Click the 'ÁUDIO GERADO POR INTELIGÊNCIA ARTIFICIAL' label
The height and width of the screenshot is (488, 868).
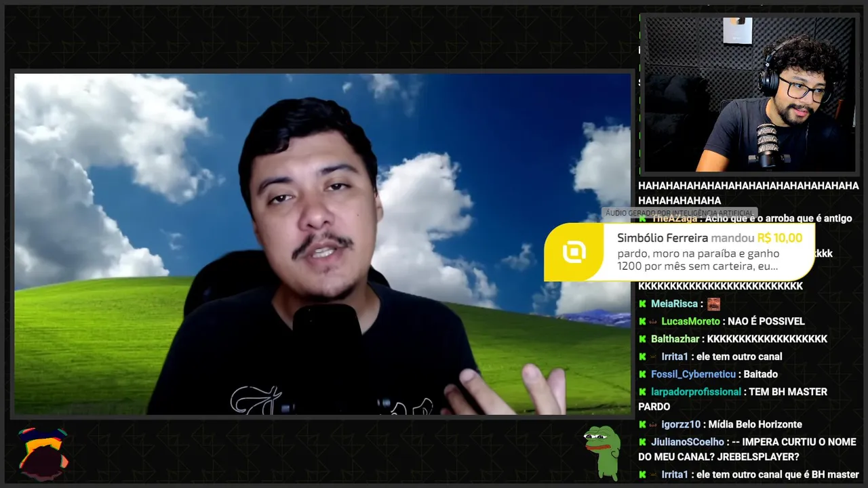(x=679, y=213)
